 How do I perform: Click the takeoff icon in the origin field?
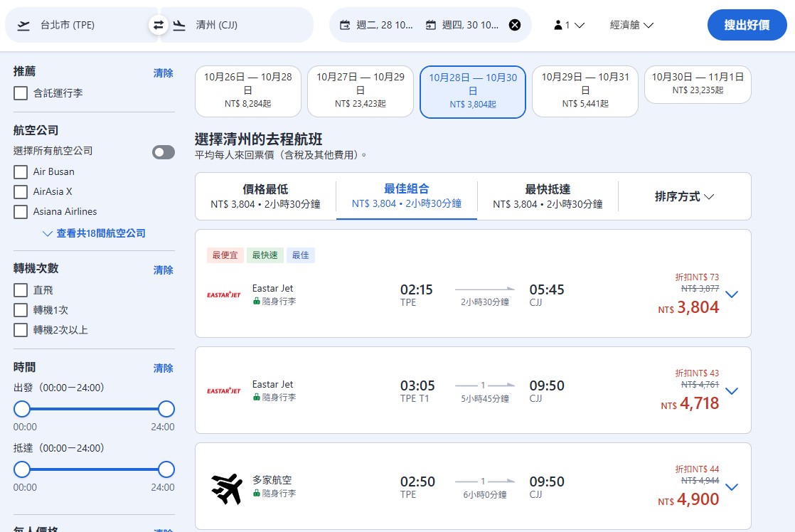[22, 24]
